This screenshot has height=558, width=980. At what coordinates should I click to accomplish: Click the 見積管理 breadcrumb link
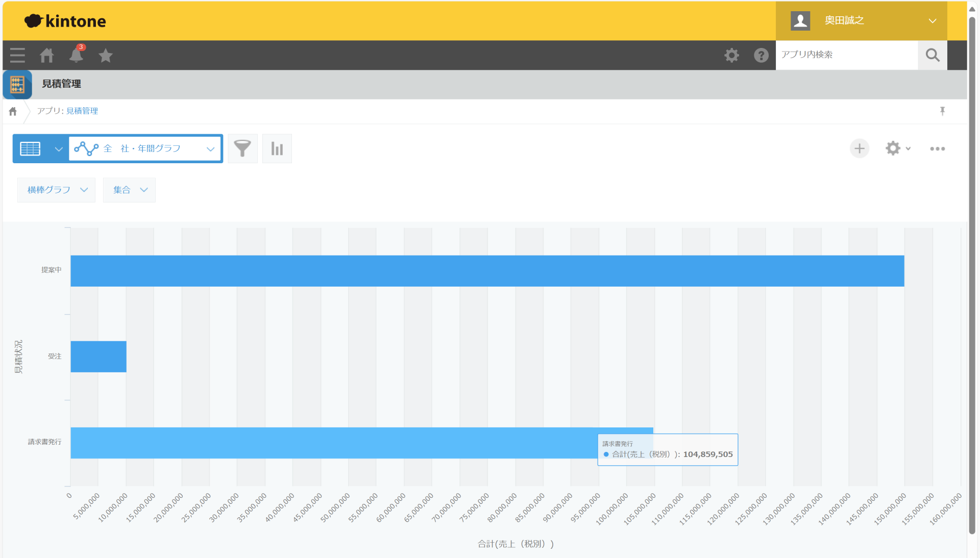82,111
